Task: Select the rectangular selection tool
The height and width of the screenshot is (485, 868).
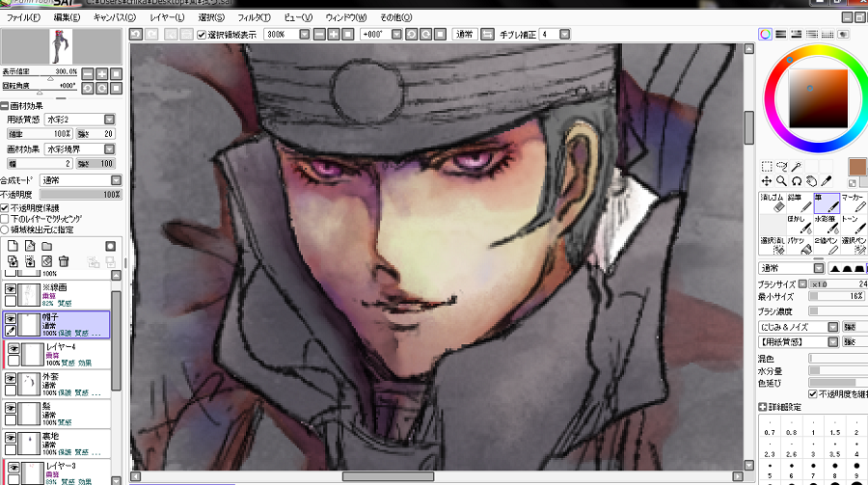Action: point(767,166)
